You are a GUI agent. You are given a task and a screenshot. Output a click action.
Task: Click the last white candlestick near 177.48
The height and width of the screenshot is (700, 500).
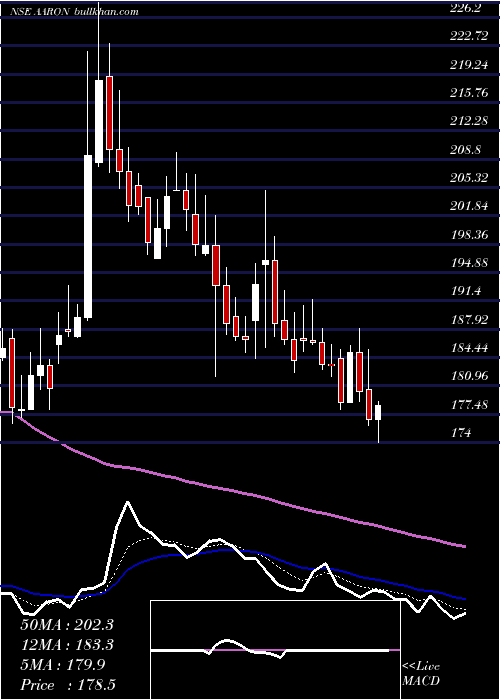pos(378,412)
